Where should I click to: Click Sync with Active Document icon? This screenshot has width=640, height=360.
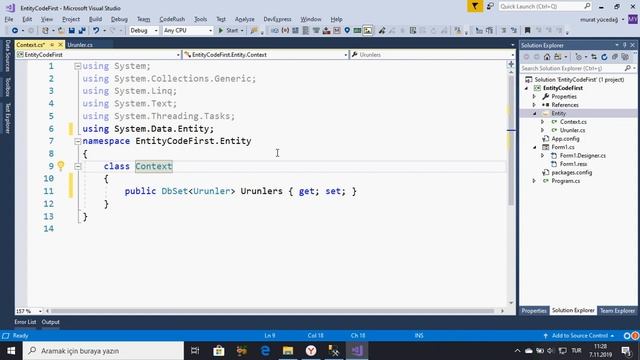[x=594, y=57]
